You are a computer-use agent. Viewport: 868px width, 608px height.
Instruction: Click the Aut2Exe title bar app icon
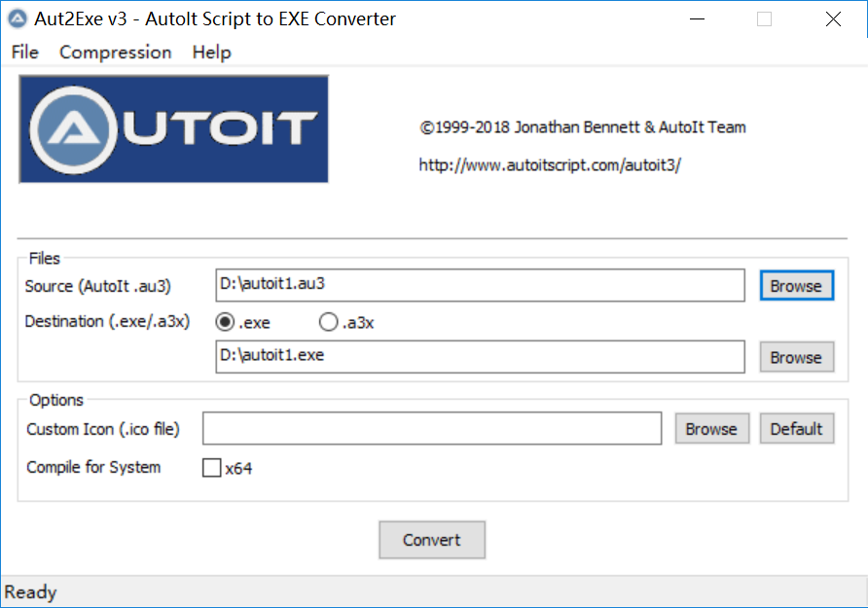[18, 18]
